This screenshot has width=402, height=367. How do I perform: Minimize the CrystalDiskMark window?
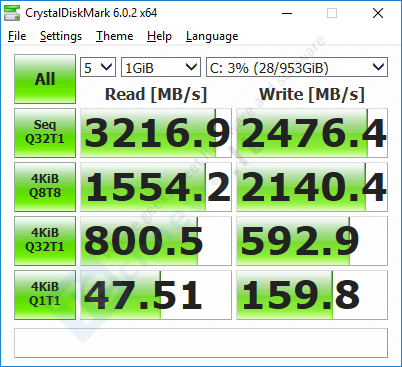[x=287, y=13]
